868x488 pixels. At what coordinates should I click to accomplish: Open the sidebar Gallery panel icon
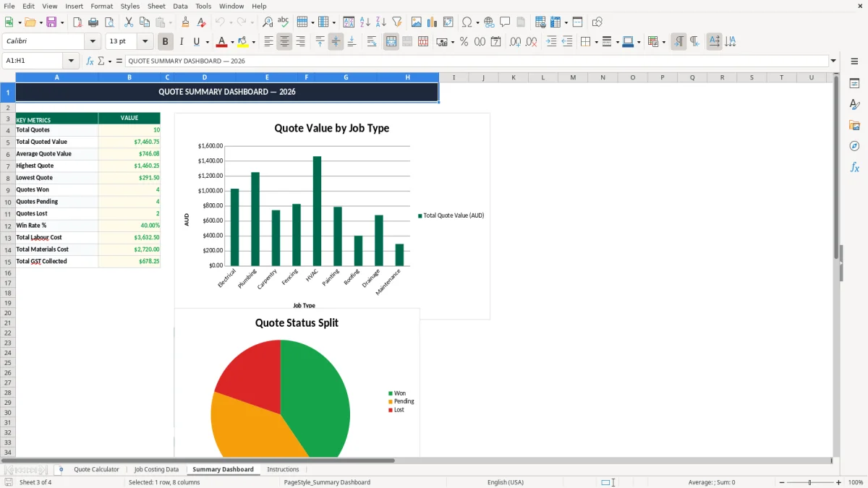854,126
